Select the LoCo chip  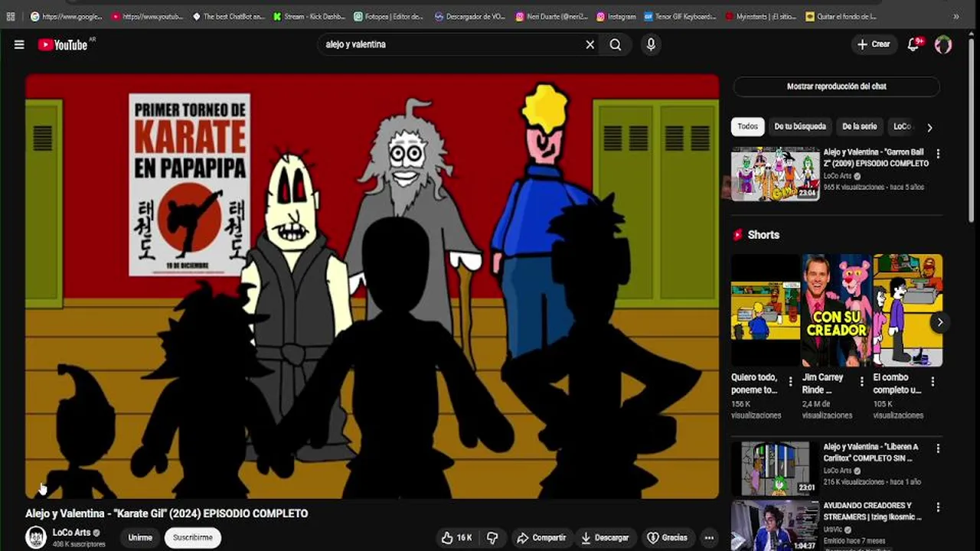coord(903,126)
